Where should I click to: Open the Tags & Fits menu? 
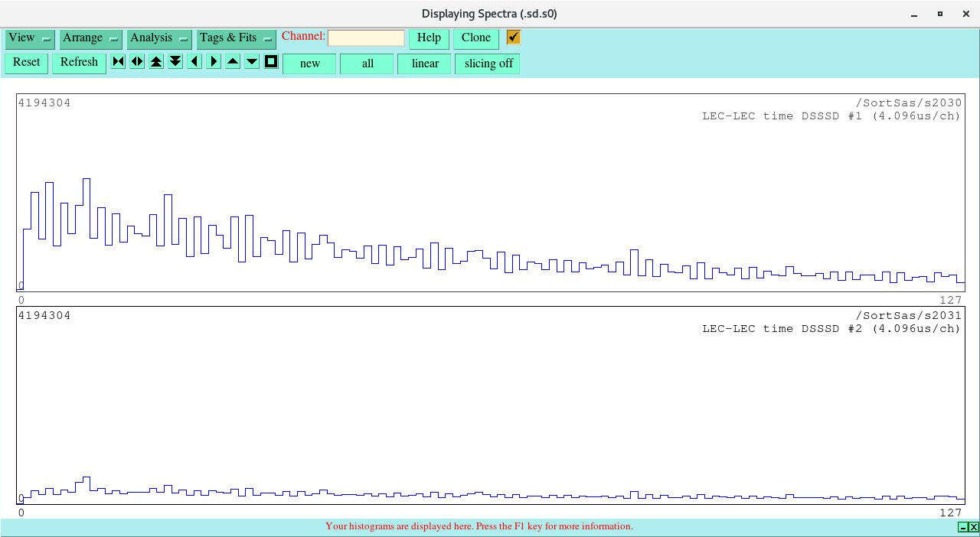tap(236, 38)
